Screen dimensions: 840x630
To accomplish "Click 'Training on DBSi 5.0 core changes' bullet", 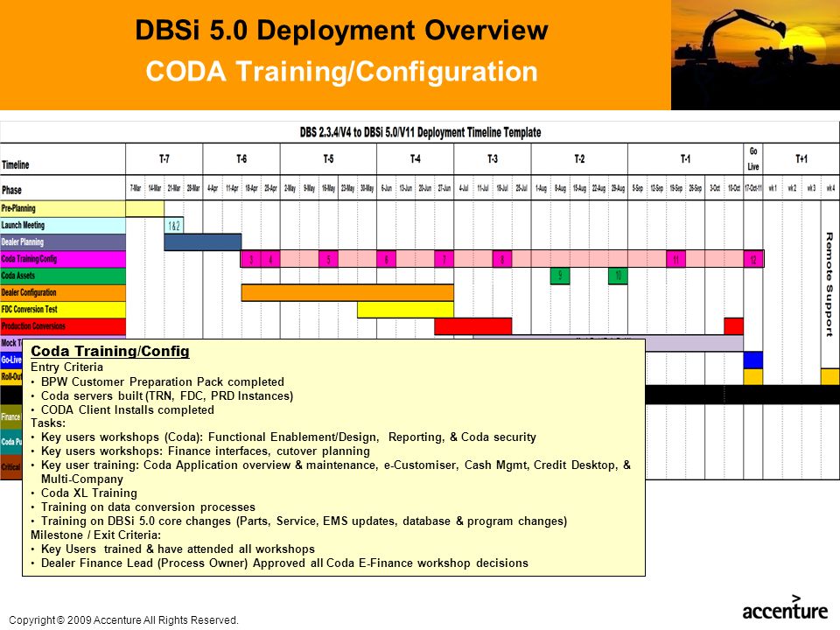I will tap(304, 521).
